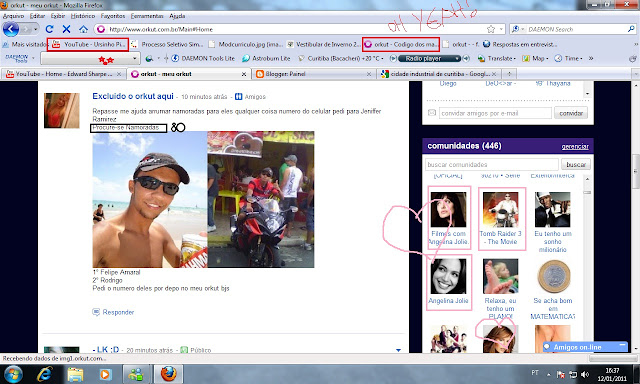Switch to the Blogger: Painel tab
This screenshot has width=640, height=384.
(312, 74)
